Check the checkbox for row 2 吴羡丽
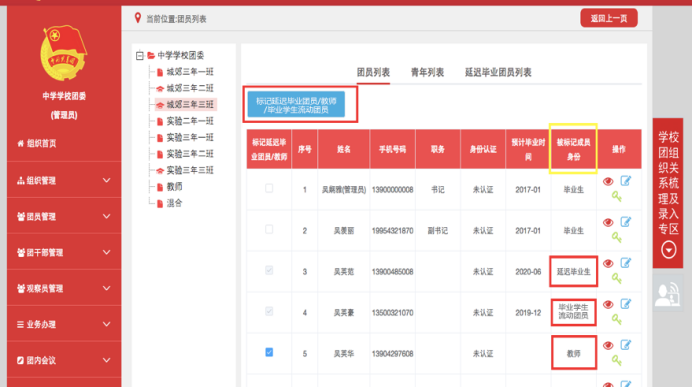Image resolution: width=693 pixels, height=387 pixels. (x=269, y=229)
